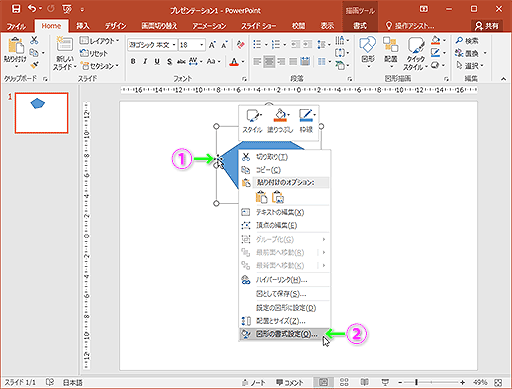Zoom in with the plus button
This screenshot has width=512, height=389.
[x=462, y=382]
